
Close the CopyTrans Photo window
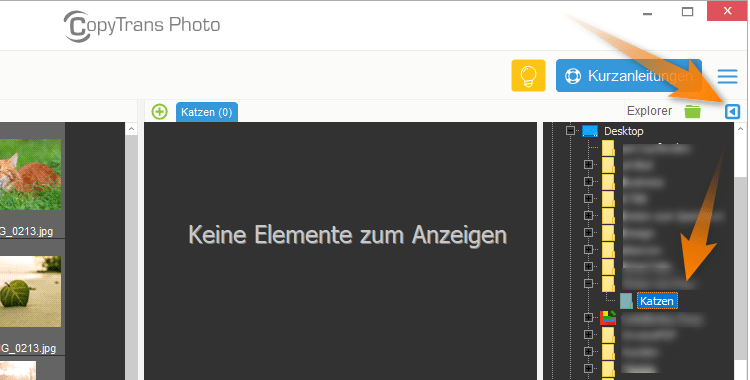point(728,11)
